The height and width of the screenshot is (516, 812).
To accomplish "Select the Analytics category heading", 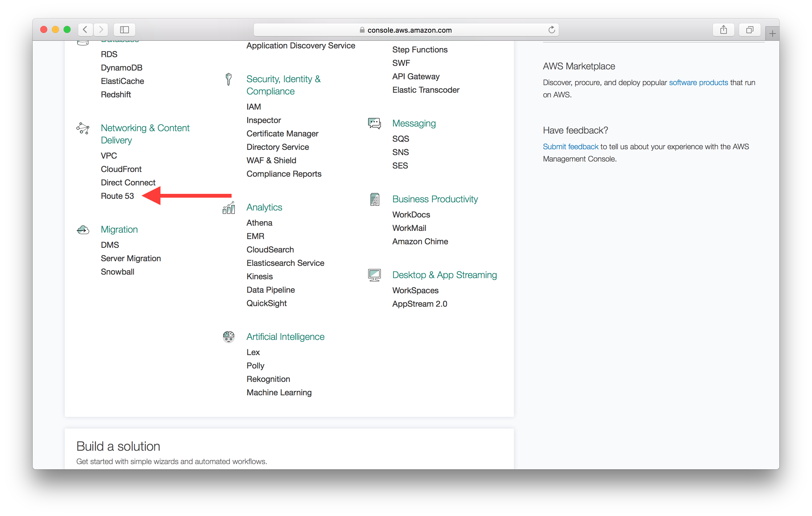I will (264, 207).
